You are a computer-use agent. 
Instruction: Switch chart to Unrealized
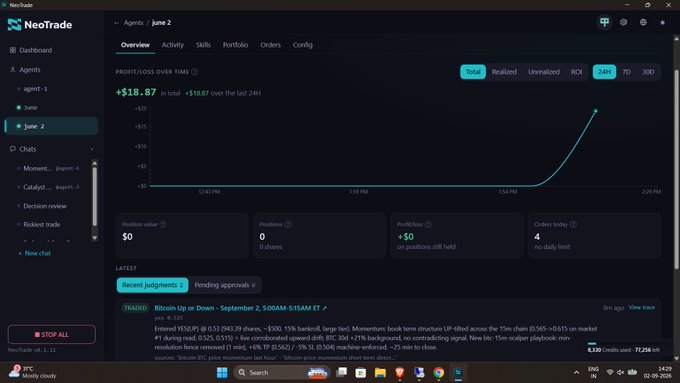tap(543, 72)
